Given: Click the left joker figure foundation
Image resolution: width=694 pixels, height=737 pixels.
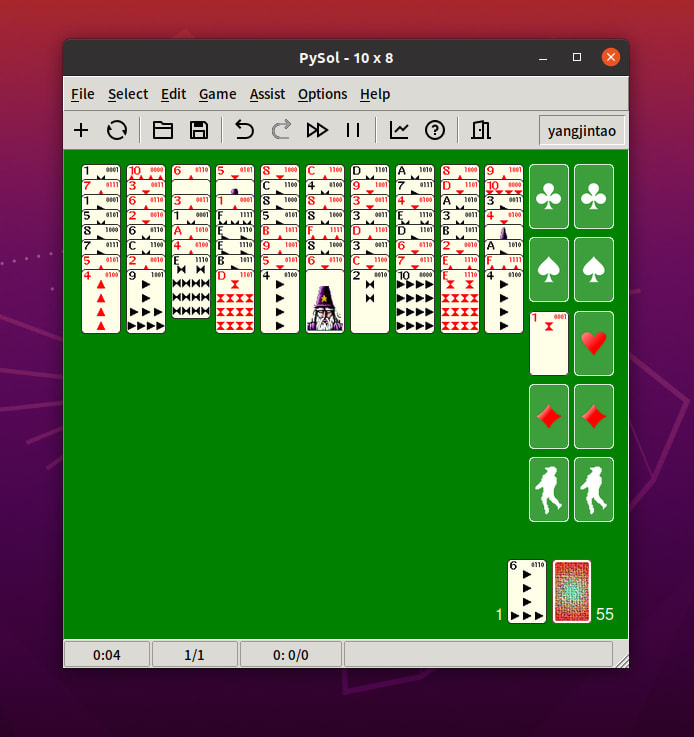Looking at the screenshot, I should 549,490.
